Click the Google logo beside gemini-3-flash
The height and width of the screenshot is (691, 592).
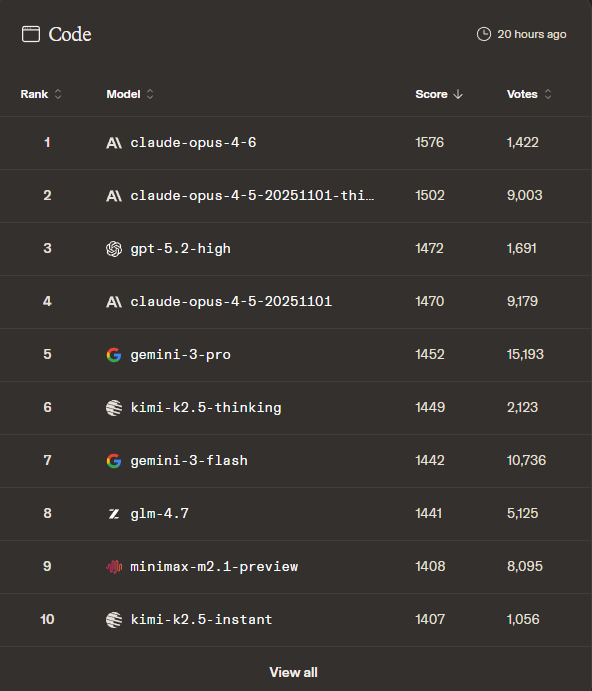(x=114, y=461)
